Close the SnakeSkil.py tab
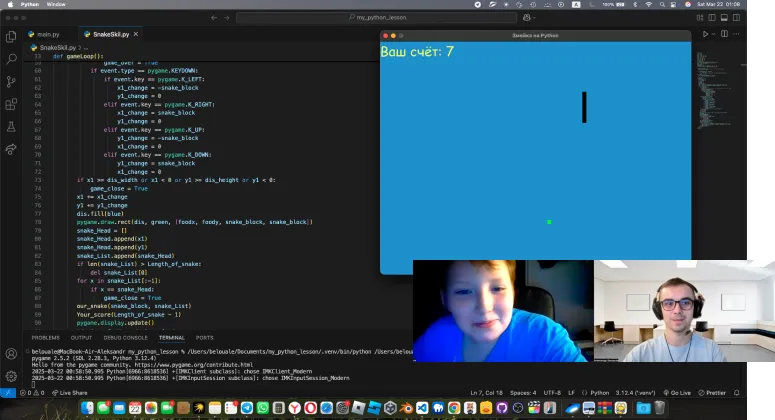This screenshot has width=775, height=420. 136,34
